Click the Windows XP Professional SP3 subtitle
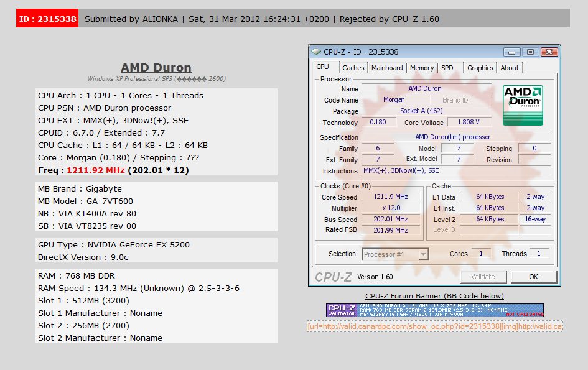The height and width of the screenshot is (370, 588). [156, 79]
